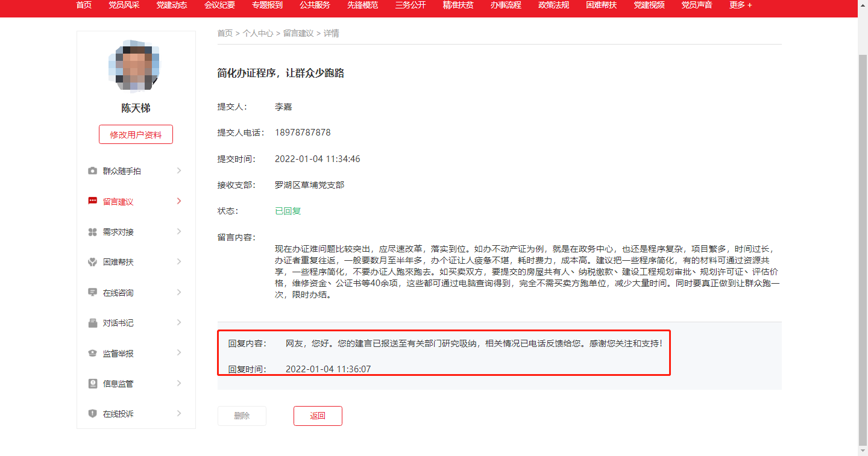Click the icon beside 信息监管

pyautogui.click(x=92, y=384)
